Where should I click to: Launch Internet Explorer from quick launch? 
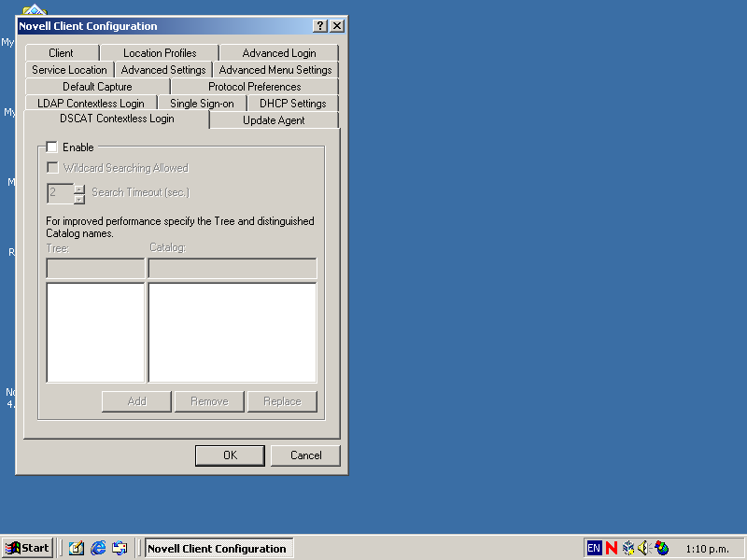click(98, 548)
